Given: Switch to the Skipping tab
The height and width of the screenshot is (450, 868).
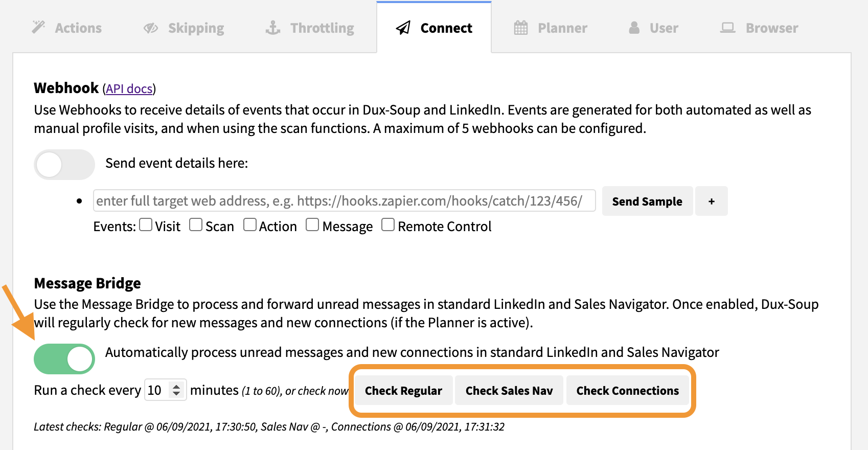Looking at the screenshot, I should pyautogui.click(x=184, y=28).
